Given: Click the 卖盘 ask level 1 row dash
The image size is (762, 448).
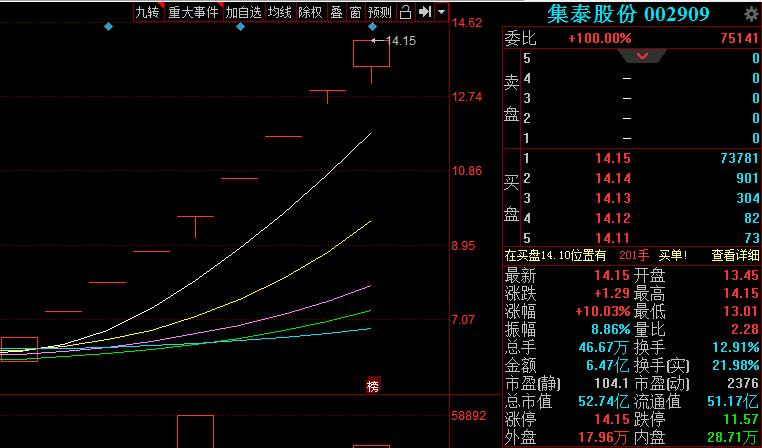Looking at the screenshot, I should pos(627,138).
